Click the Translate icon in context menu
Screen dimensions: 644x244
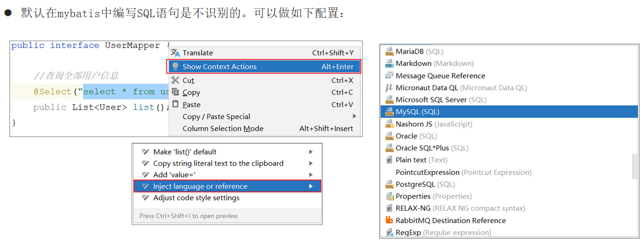click(x=175, y=53)
